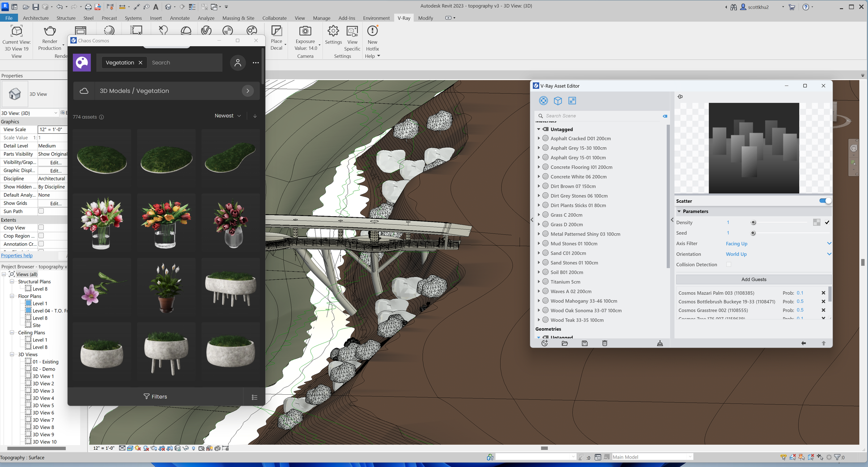Open the Geometries cube icon tab
Viewport: 868px width, 467px height.
point(558,101)
